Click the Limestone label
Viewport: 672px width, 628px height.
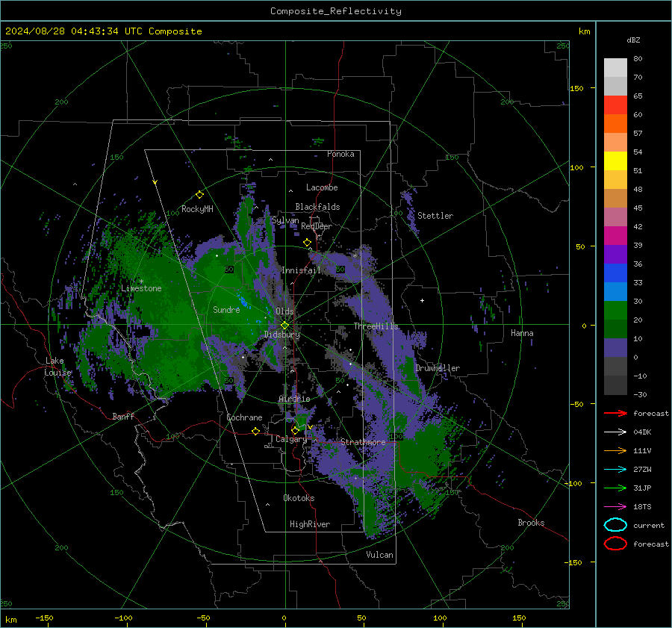point(141,288)
